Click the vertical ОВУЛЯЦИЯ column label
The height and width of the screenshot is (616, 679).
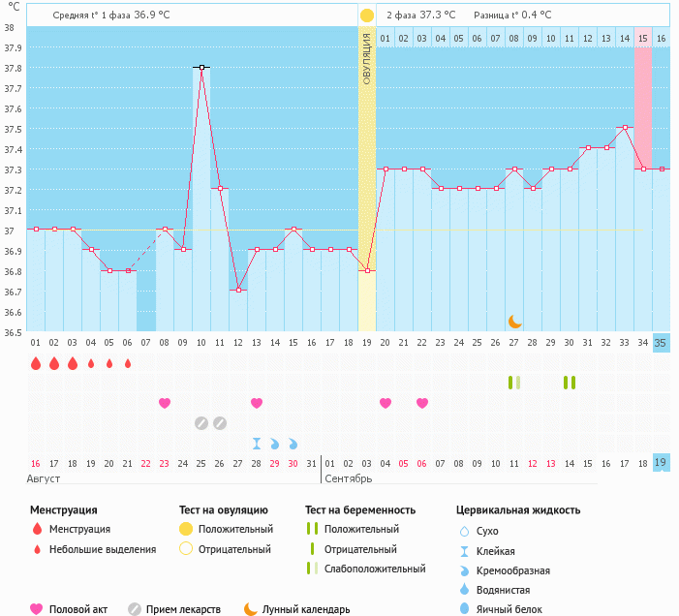[367, 58]
